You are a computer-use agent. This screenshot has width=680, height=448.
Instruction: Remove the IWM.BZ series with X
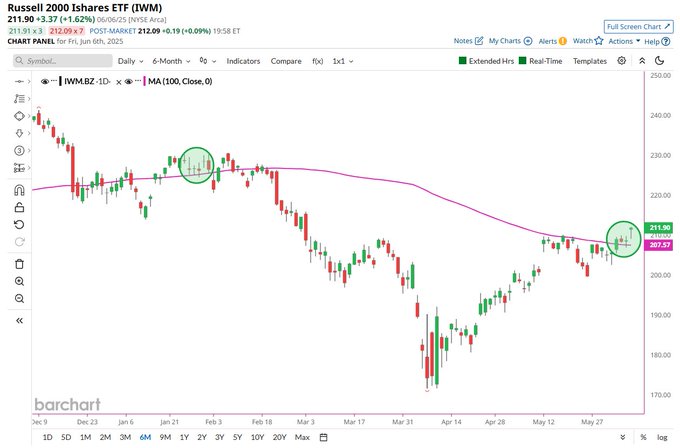click(118, 82)
